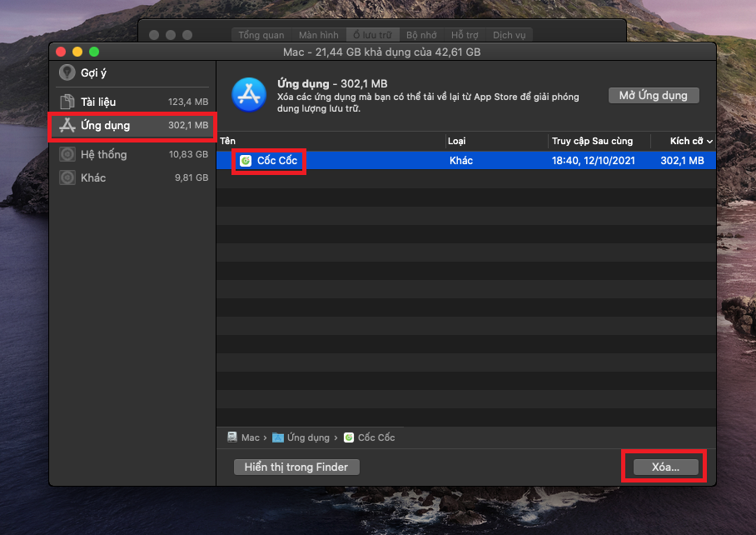Open Gợi ý recommendations in sidebar
The width and height of the screenshot is (756, 535).
(x=133, y=72)
